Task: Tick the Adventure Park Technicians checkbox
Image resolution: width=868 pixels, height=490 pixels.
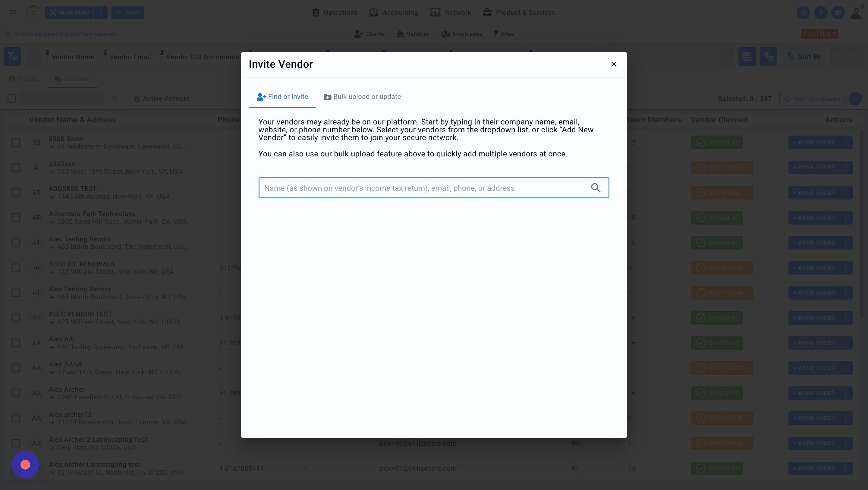Action: 16,218
